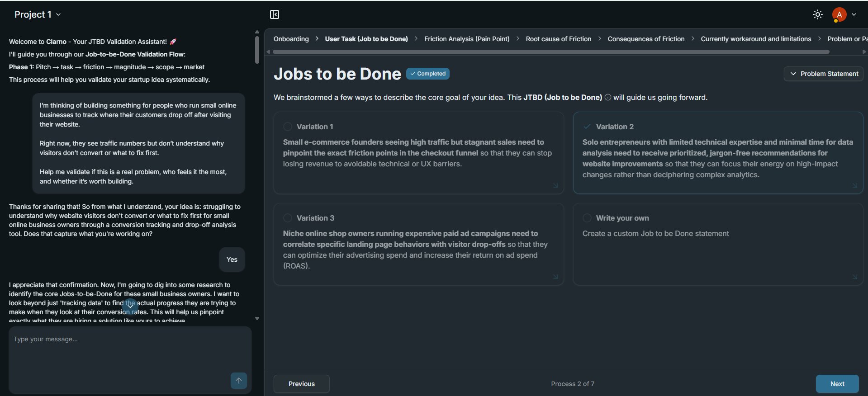Open the Onboarding breadcrumb step
The height and width of the screenshot is (396, 868).
pyautogui.click(x=291, y=39)
